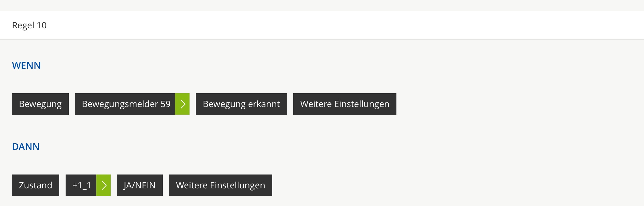Click the WENN section heading
This screenshot has height=206, width=644.
[x=26, y=66]
